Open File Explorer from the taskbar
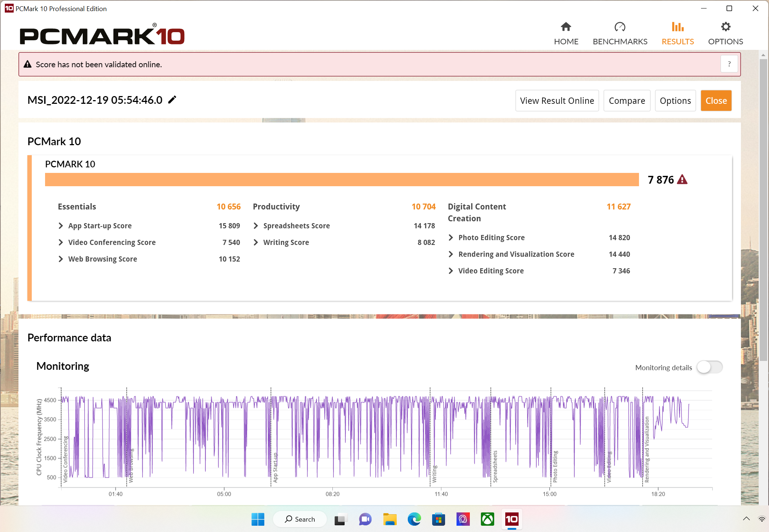This screenshot has width=769, height=532. coord(390,519)
